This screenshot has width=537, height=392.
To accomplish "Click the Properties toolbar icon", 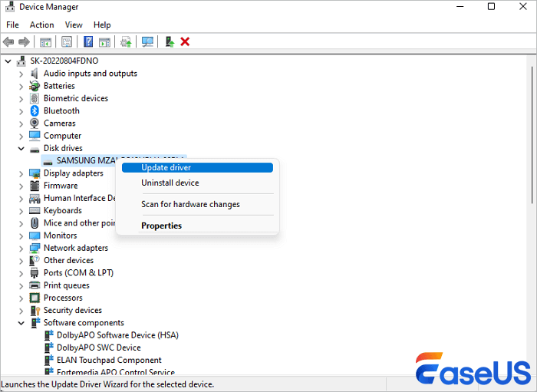I will pos(67,42).
